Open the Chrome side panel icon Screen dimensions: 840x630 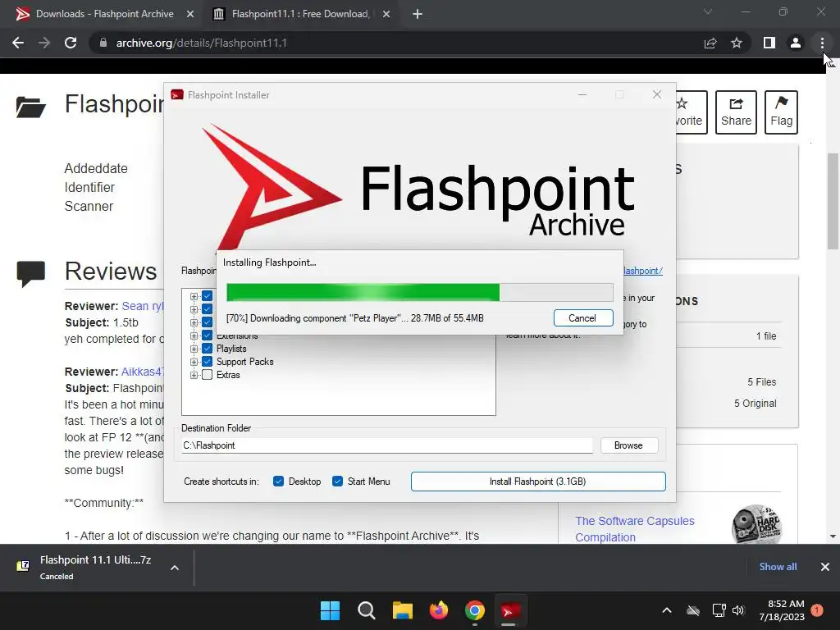769,43
